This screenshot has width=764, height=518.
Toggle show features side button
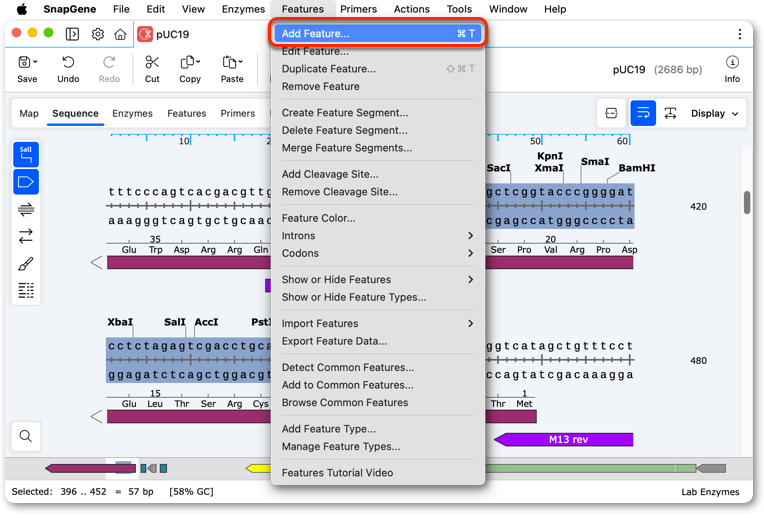[26, 182]
